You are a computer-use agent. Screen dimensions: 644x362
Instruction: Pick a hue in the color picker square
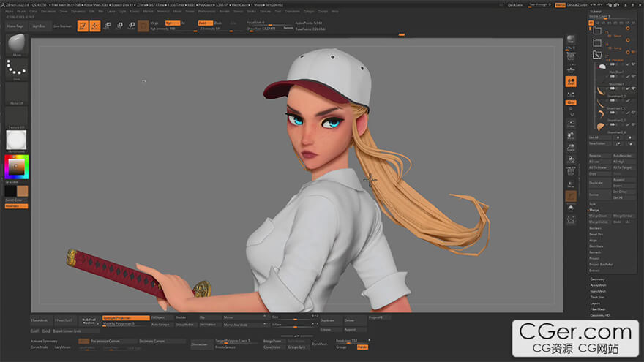(x=16, y=167)
